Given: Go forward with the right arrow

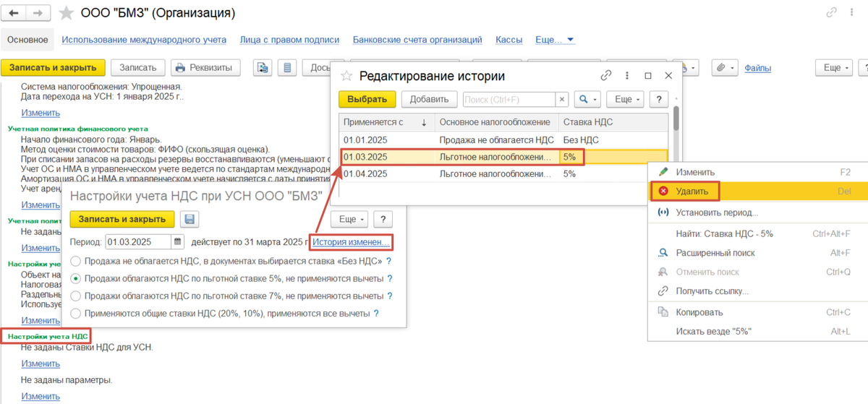Looking at the screenshot, I should coord(38,13).
